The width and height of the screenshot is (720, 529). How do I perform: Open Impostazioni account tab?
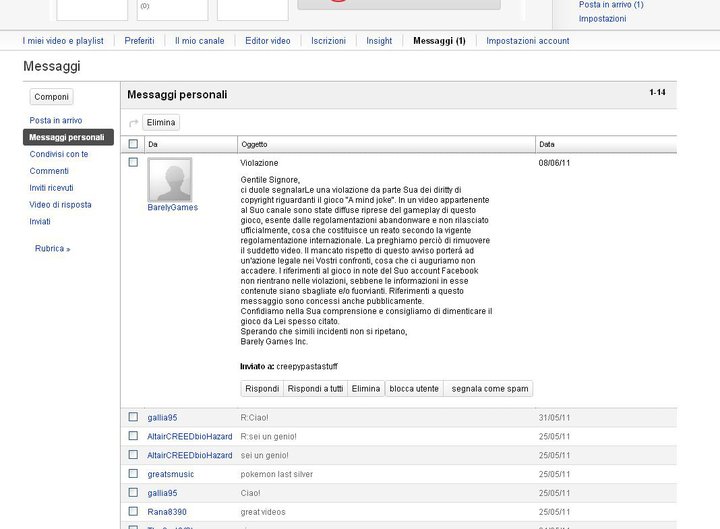coord(528,41)
